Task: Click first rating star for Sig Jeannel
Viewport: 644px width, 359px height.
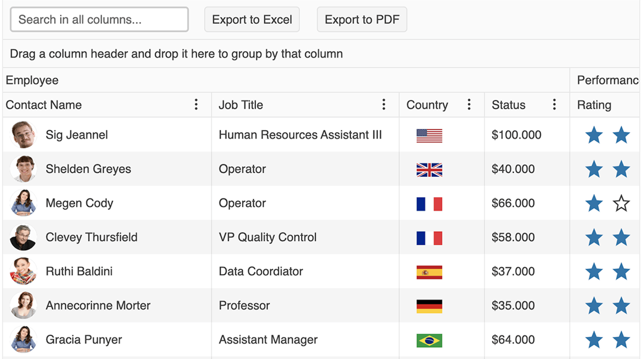Action: [594, 135]
